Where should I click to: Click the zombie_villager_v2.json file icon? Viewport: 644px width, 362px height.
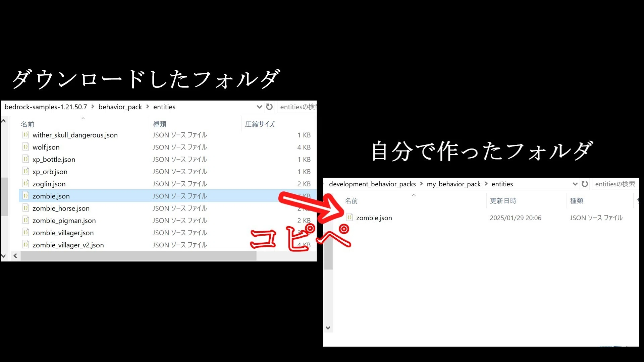(x=26, y=245)
